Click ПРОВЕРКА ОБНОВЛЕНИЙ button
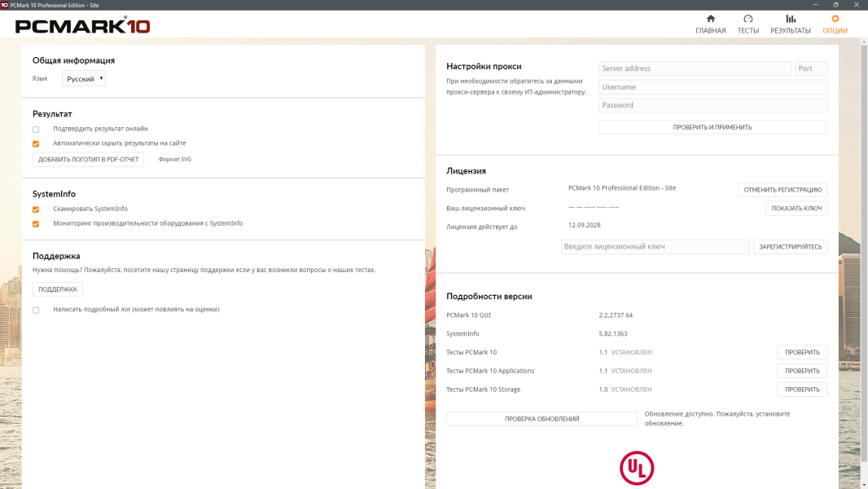Screen dimensions: 868x489 pos(541,419)
